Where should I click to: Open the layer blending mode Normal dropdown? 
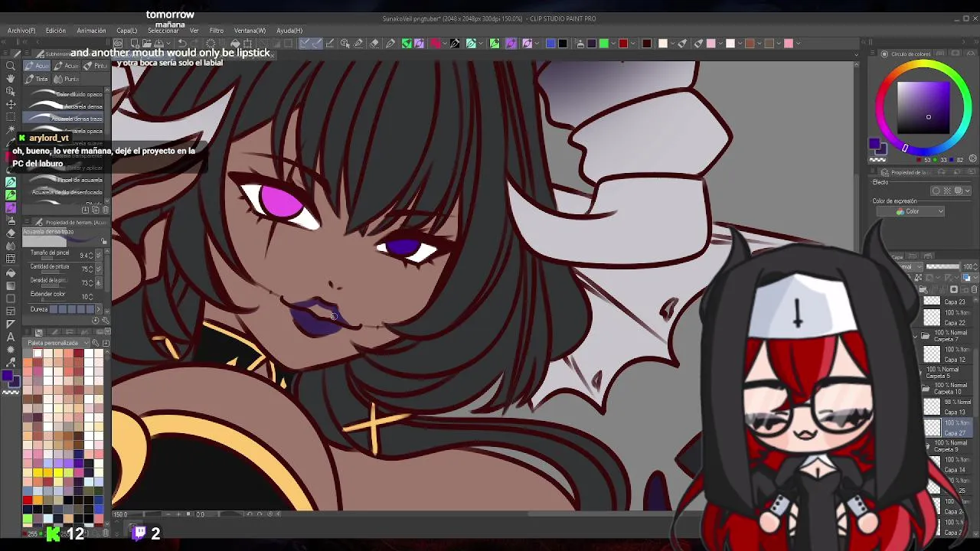click(x=910, y=267)
